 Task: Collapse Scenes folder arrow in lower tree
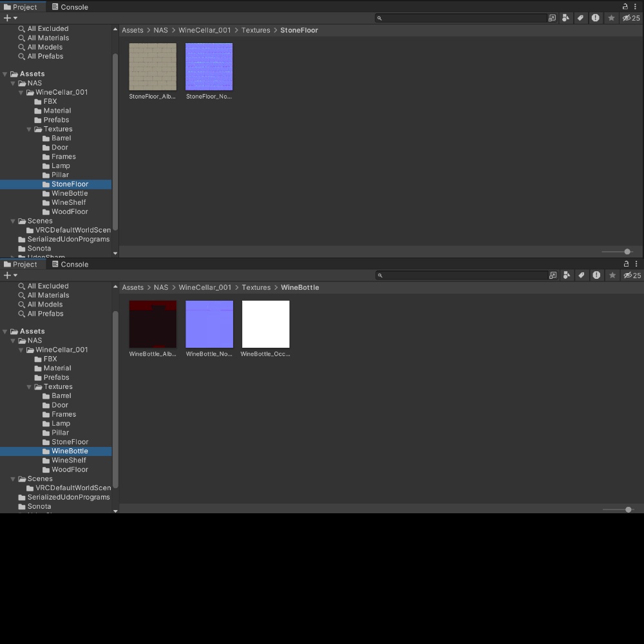(x=13, y=479)
